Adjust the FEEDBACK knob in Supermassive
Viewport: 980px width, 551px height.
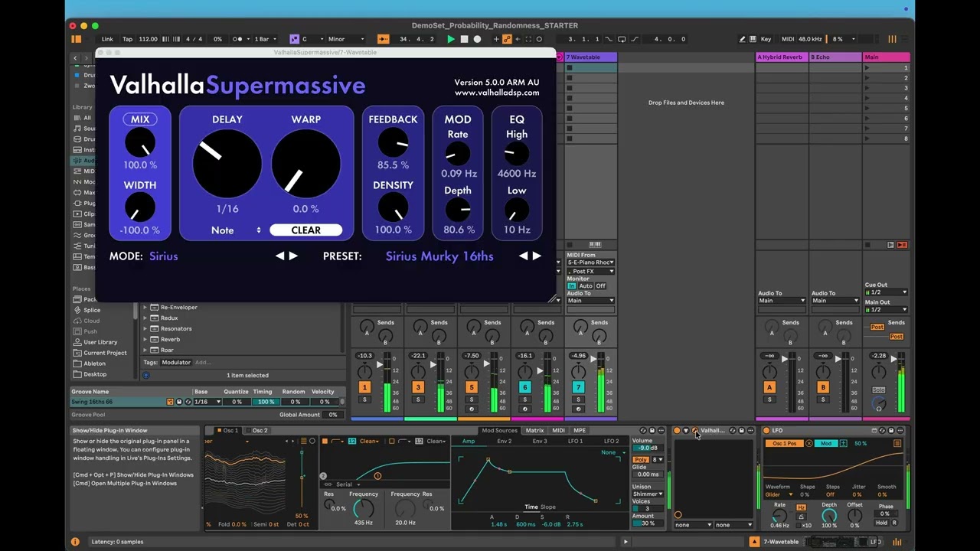[393, 143]
